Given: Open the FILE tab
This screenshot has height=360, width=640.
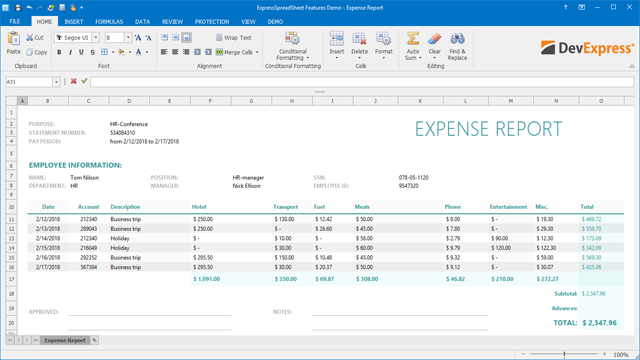Looking at the screenshot, I should 15,22.
